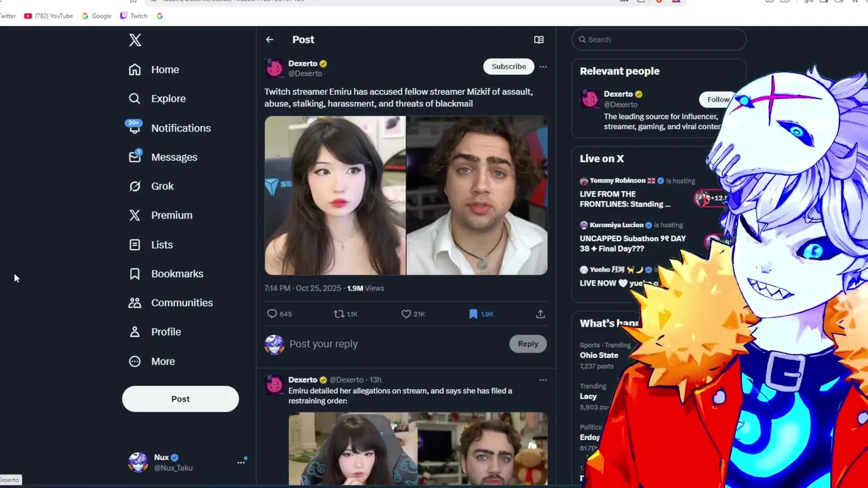Image resolution: width=868 pixels, height=488 pixels.
Task: Open the Nux account switcher menu
Action: click(x=241, y=462)
